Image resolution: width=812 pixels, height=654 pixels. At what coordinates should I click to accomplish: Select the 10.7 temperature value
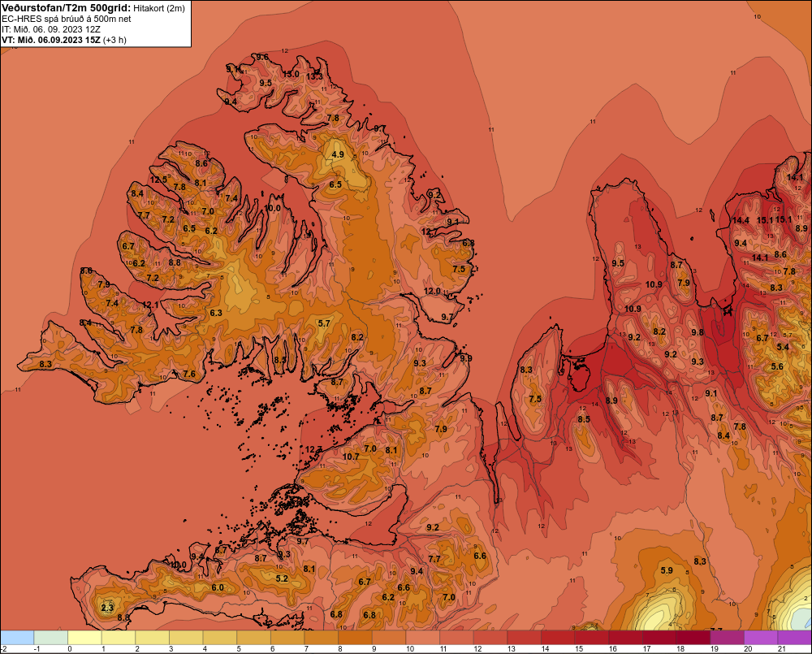coord(351,457)
